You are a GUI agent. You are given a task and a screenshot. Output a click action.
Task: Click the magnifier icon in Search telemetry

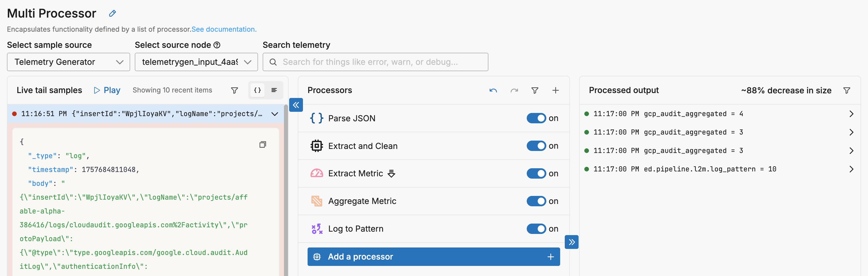(273, 62)
